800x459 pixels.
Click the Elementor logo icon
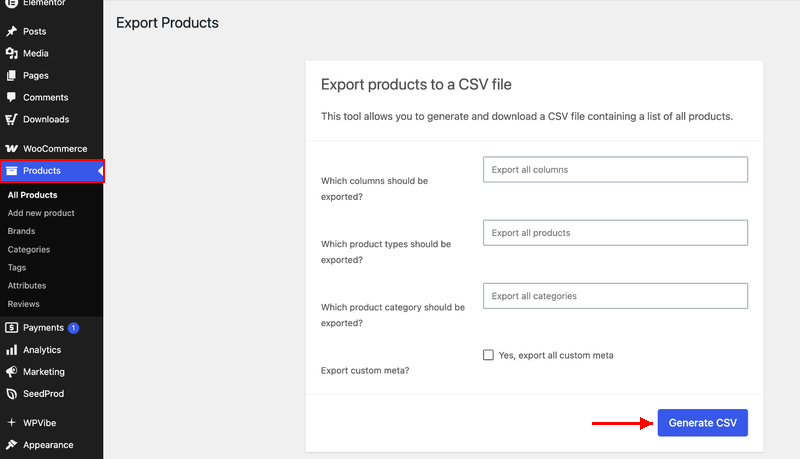pyautogui.click(x=11, y=4)
